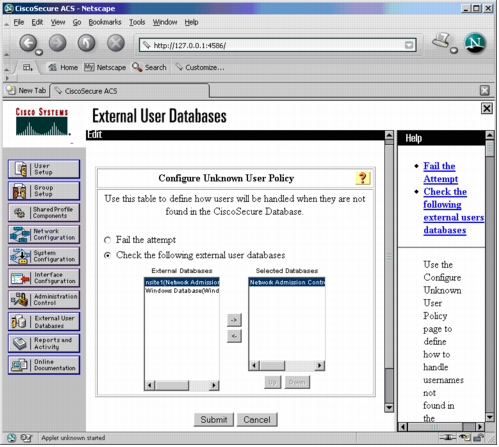Open Check the following external users databases link
This screenshot has height=447, width=499.
[x=455, y=212]
